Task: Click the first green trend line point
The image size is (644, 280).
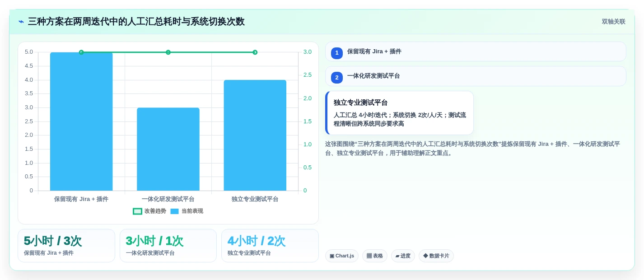Action: (81, 52)
